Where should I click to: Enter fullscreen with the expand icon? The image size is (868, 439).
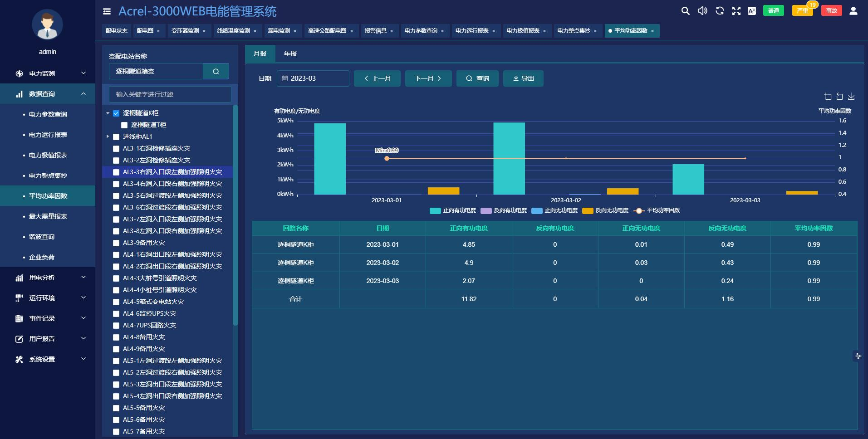pyautogui.click(x=736, y=11)
